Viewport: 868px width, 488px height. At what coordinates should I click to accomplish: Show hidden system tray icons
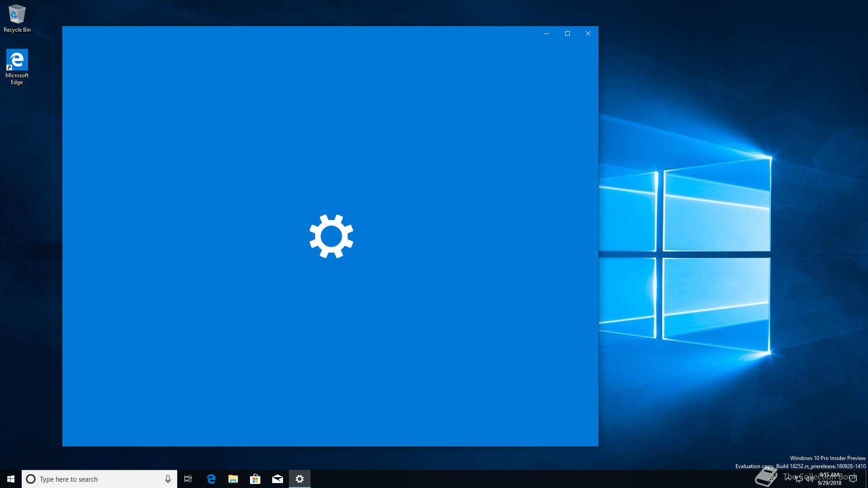[788, 479]
